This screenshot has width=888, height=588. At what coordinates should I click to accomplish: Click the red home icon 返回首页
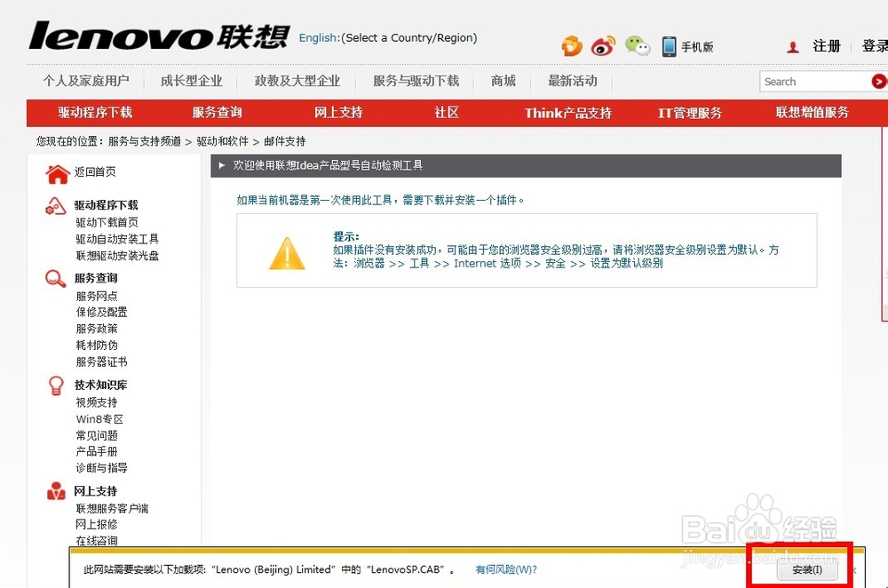click(57, 174)
